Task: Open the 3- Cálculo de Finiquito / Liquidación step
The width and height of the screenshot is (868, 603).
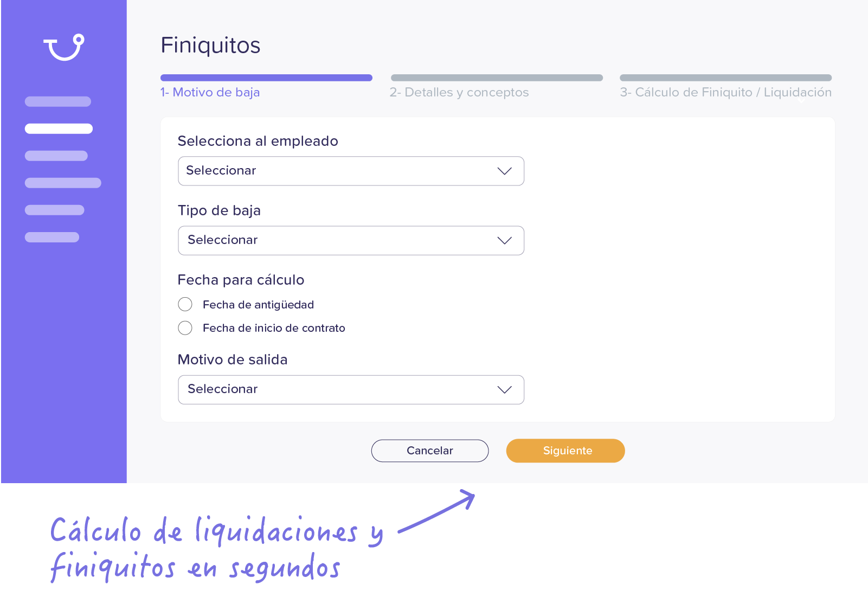Action: point(725,92)
